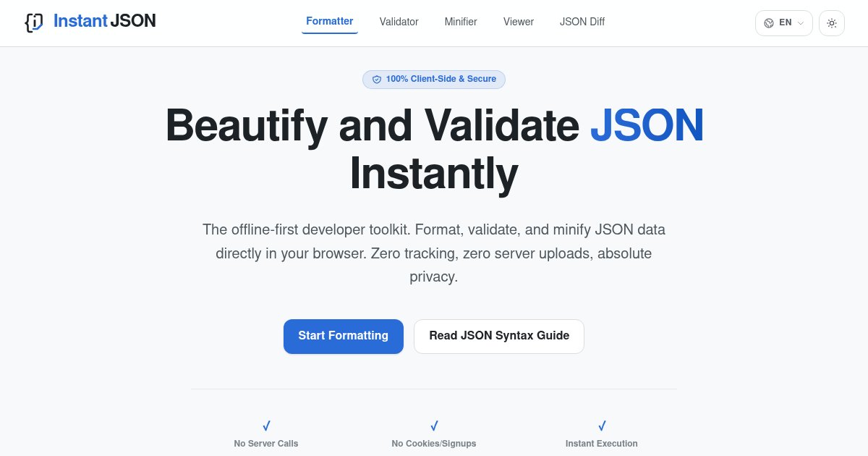
Task: Select the Viewer tab
Action: point(519,22)
